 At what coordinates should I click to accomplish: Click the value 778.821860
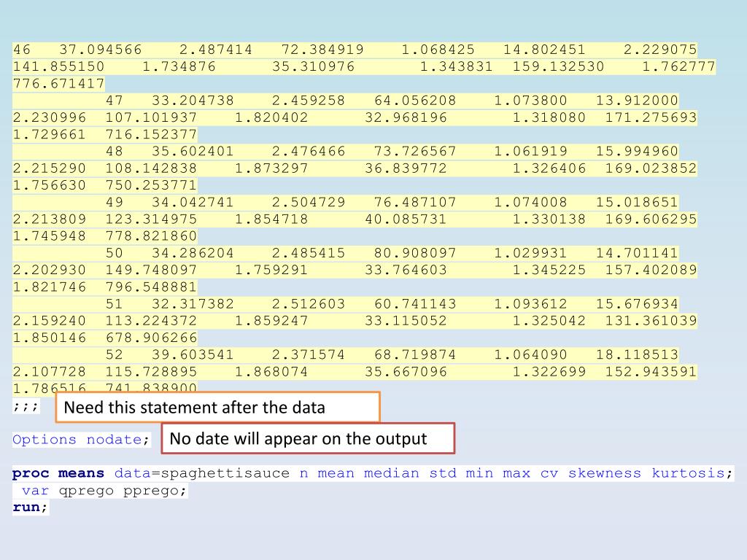(x=151, y=236)
